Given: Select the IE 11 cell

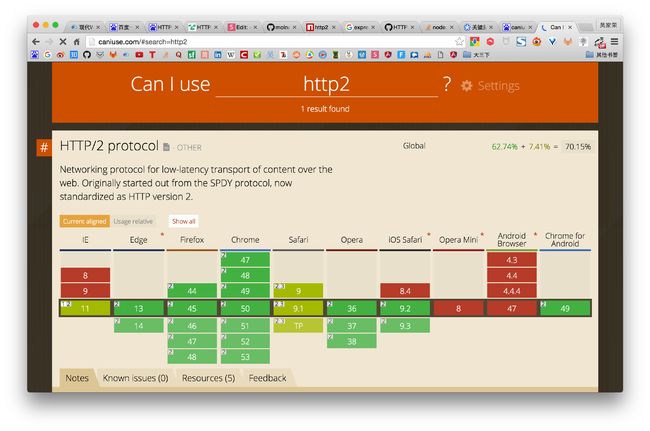Looking at the screenshot, I should [x=85, y=308].
